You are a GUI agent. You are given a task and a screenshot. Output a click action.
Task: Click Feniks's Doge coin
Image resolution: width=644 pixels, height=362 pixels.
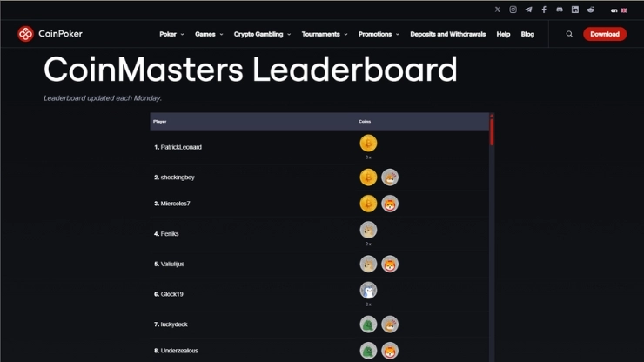(368, 230)
